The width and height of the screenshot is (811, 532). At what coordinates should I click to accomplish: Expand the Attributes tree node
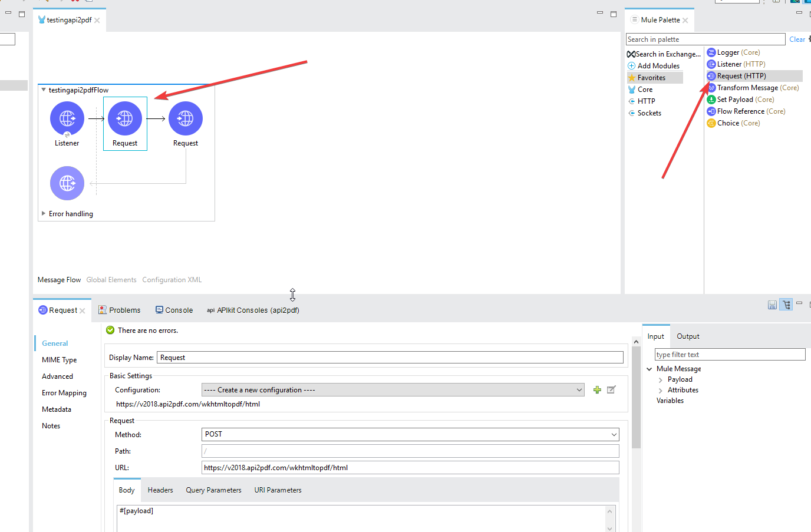click(661, 391)
